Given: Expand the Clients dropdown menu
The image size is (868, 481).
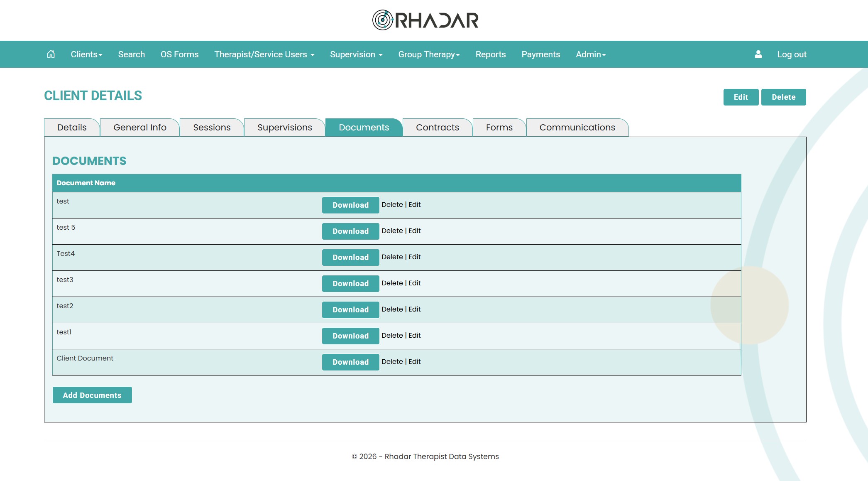Looking at the screenshot, I should click(86, 54).
